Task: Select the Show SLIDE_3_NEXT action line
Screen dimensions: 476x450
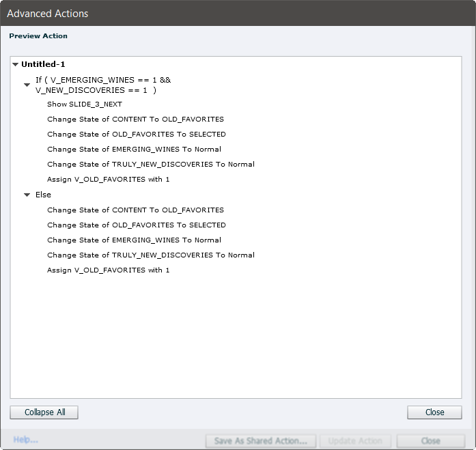Action: [85, 104]
